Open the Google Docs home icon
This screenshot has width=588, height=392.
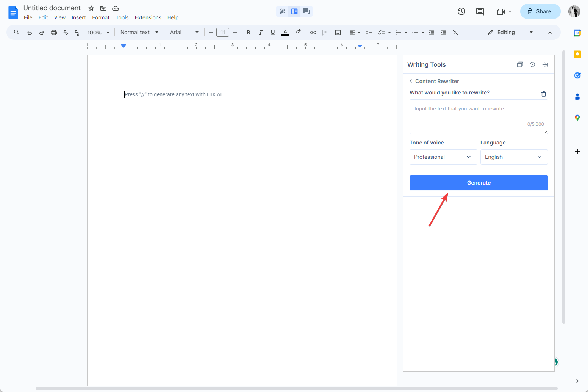click(x=13, y=13)
